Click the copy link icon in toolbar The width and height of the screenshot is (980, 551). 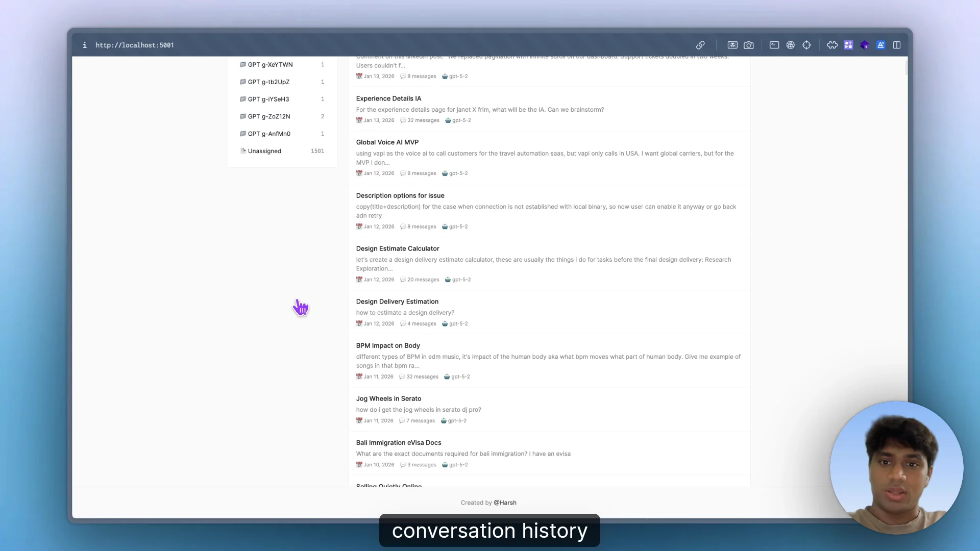pyautogui.click(x=700, y=45)
